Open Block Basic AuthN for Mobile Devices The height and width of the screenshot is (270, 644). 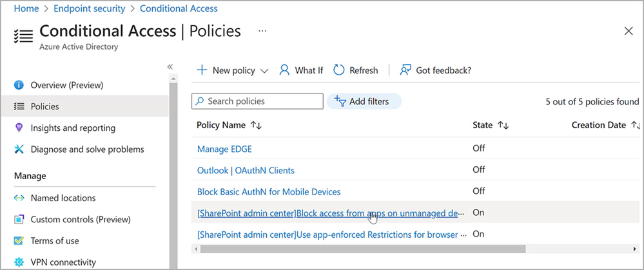[x=269, y=191]
